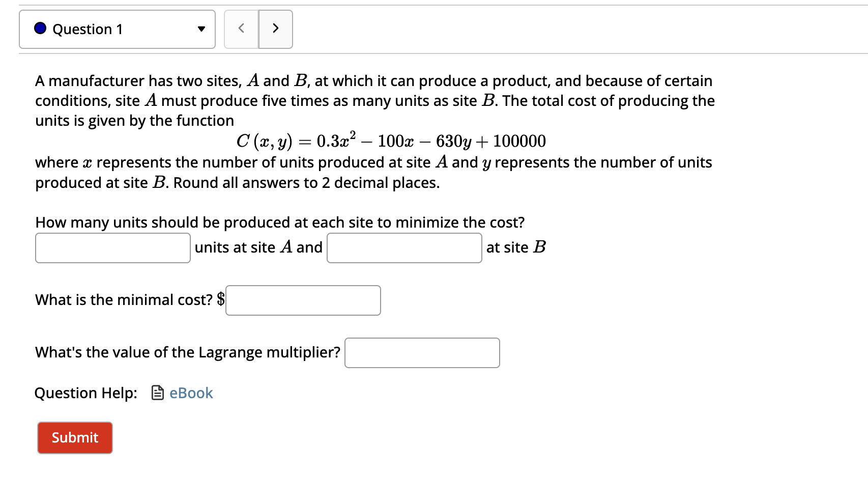Image resolution: width=868 pixels, height=500 pixels.
Task: Focus the Lagrange multiplier answer box
Action: pos(422,353)
